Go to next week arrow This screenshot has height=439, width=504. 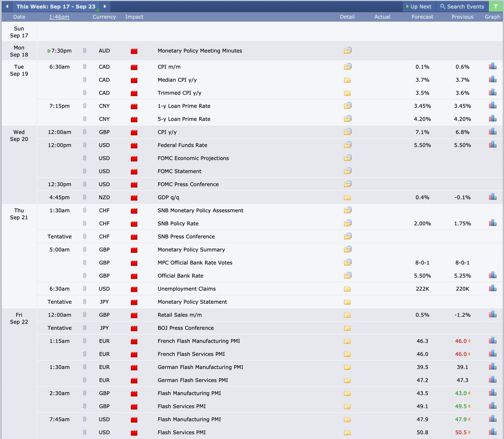pyautogui.click(x=105, y=6)
